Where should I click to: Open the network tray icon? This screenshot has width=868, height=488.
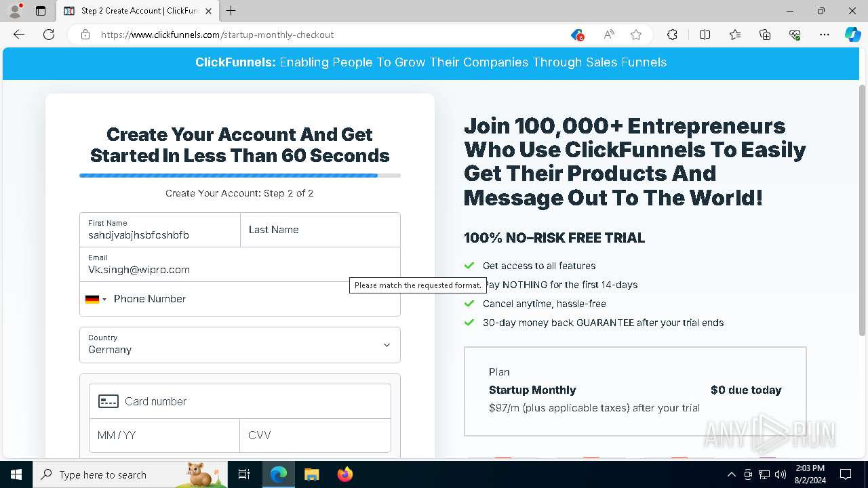click(764, 474)
